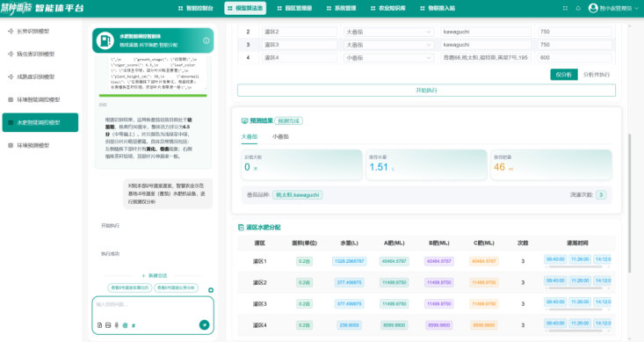The height and width of the screenshot is (342, 644).
Task: Click 新建会话 to start new chat
Action: pyautogui.click(x=155, y=275)
